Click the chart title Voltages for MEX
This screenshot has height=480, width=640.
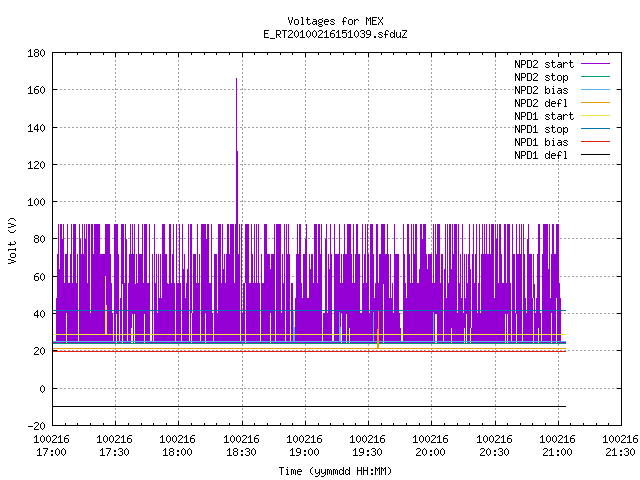(x=335, y=21)
